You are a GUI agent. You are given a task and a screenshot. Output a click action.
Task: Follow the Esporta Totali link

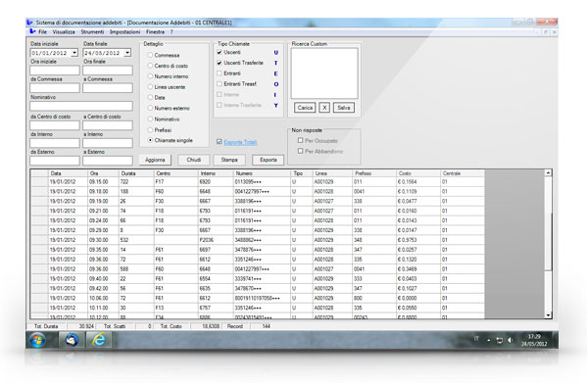tap(240, 142)
